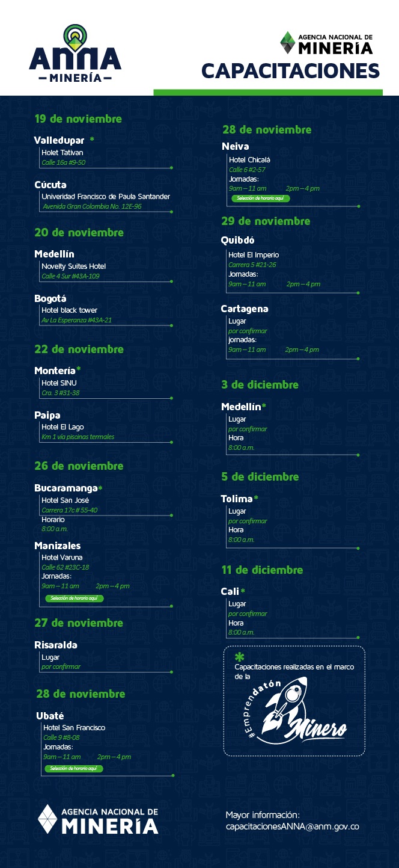Click Neiva 'Selección de horario aquí' button

(x=261, y=198)
